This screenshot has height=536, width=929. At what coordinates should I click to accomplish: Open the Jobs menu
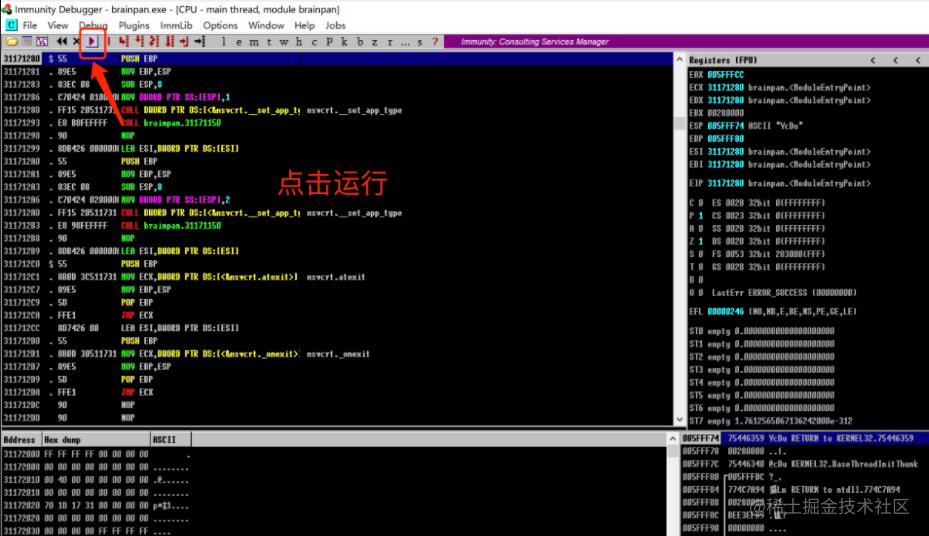pyautogui.click(x=335, y=25)
